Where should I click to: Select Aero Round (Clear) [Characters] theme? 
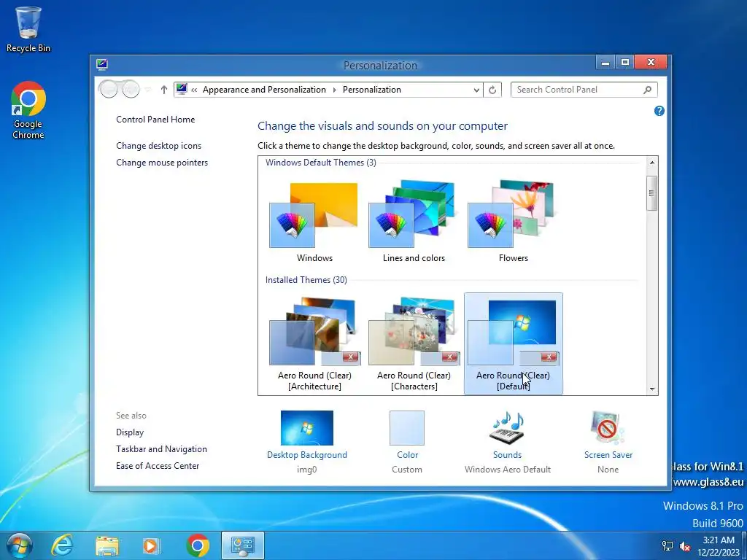coord(414,344)
